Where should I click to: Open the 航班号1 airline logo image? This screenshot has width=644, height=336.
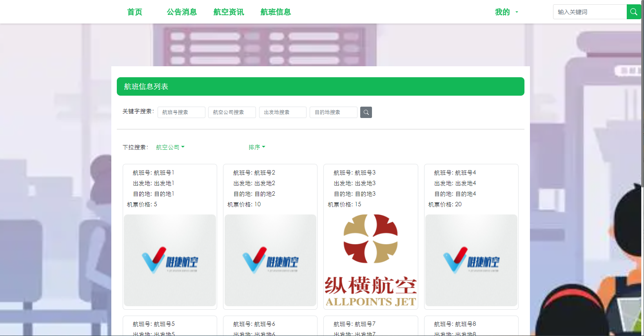(x=170, y=260)
